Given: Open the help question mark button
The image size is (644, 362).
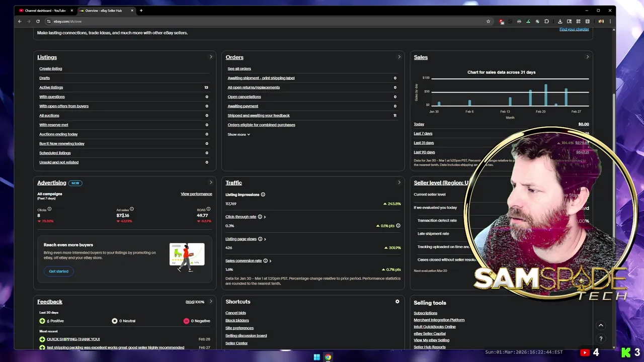Looking at the screenshot, I should [x=601, y=339].
